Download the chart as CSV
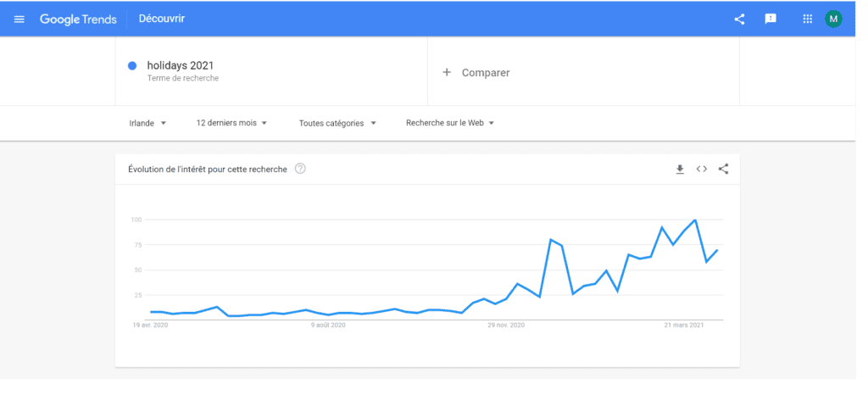Image resolution: width=868 pixels, height=395 pixels. [680, 170]
